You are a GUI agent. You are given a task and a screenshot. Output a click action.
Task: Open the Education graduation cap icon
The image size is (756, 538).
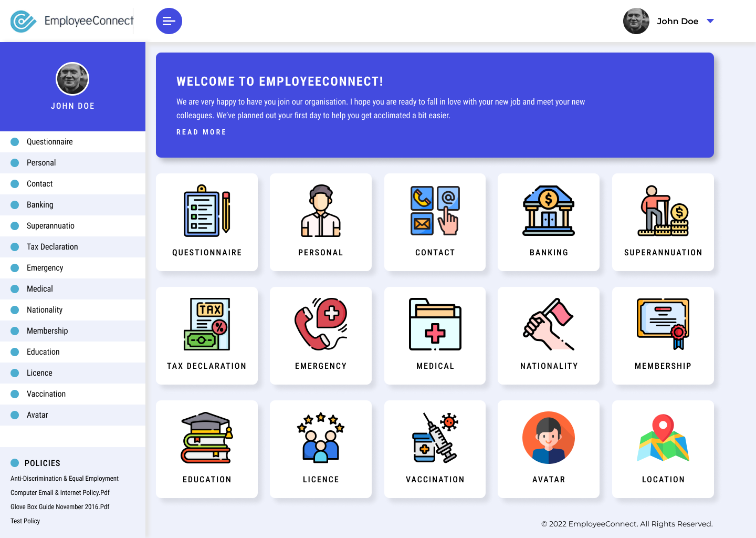point(207,438)
